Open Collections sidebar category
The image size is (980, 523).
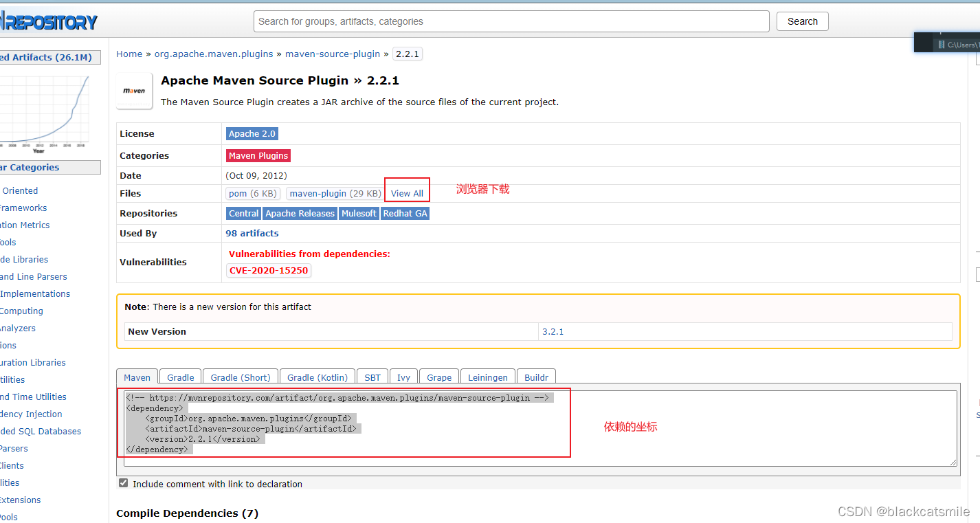point(8,345)
